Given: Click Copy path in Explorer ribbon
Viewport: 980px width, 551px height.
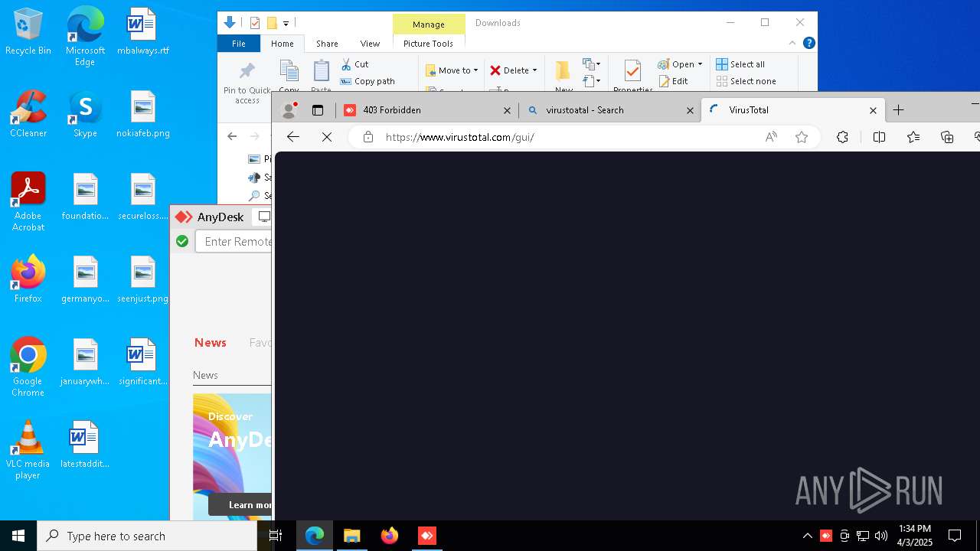Looking at the screenshot, I should tap(367, 81).
